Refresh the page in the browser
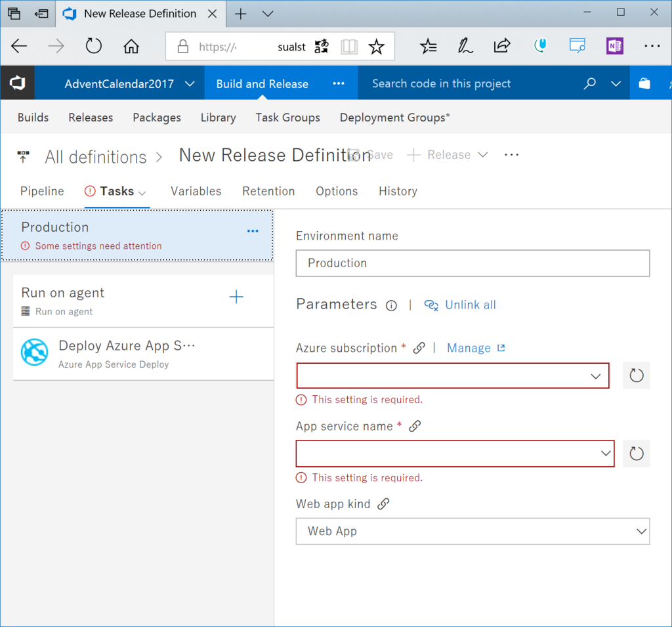Screen dimensions: 672x627 [93, 46]
